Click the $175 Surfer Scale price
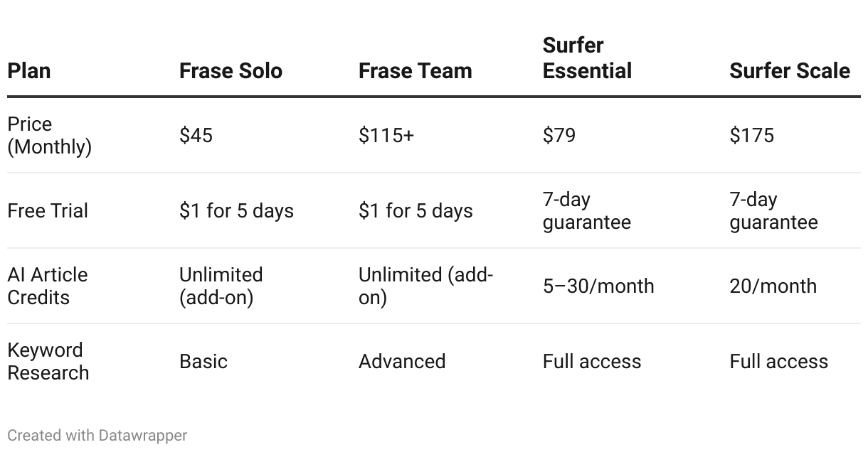The image size is (868, 452). [751, 135]
